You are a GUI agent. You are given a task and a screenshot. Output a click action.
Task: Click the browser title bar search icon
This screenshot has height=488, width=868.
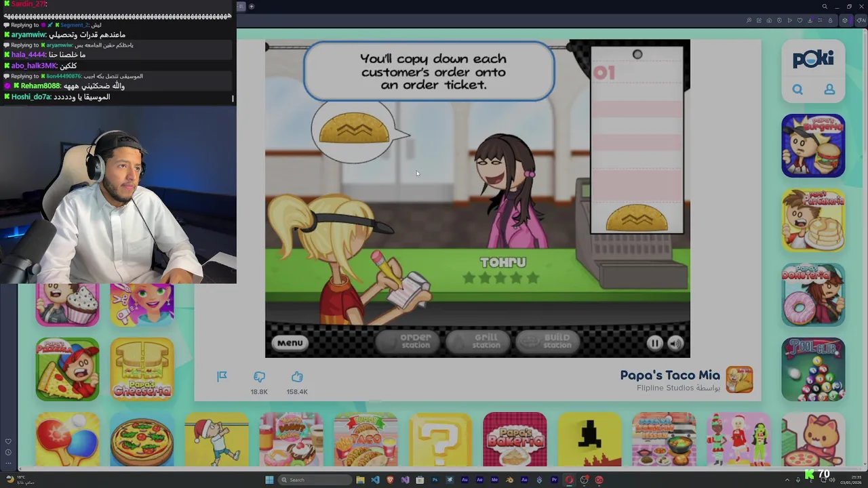coord(825,7)
